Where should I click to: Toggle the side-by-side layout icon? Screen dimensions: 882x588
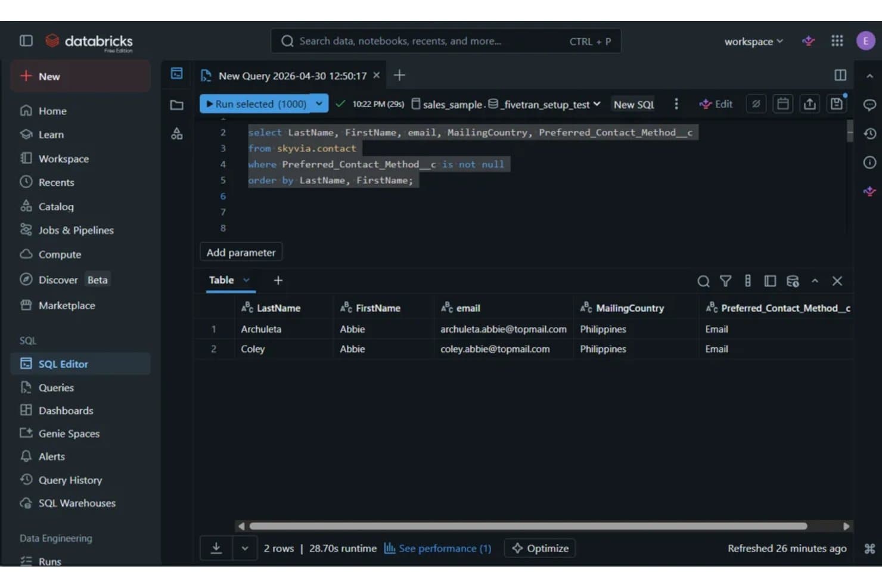pyautogui.click(x=840, y=75)
